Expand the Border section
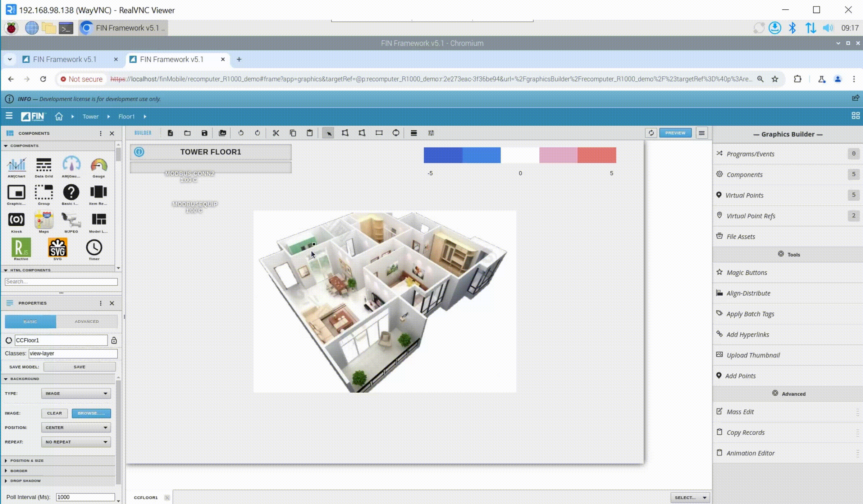 tap(59, 471)
